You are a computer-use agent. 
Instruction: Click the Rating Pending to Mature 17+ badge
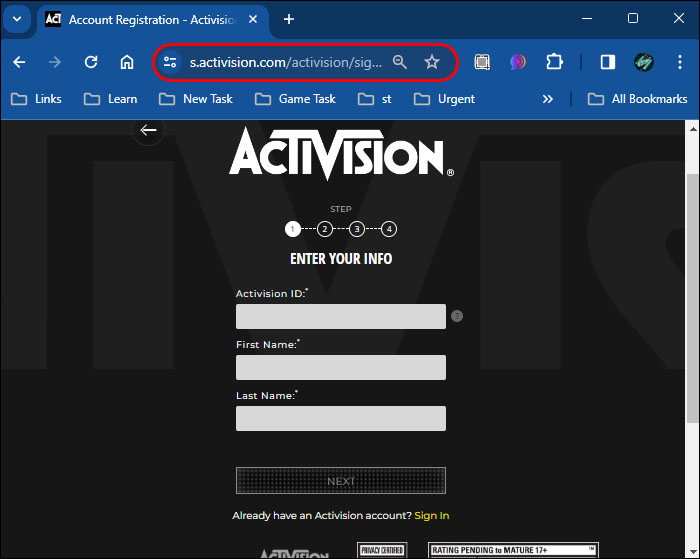click(513, 550)
